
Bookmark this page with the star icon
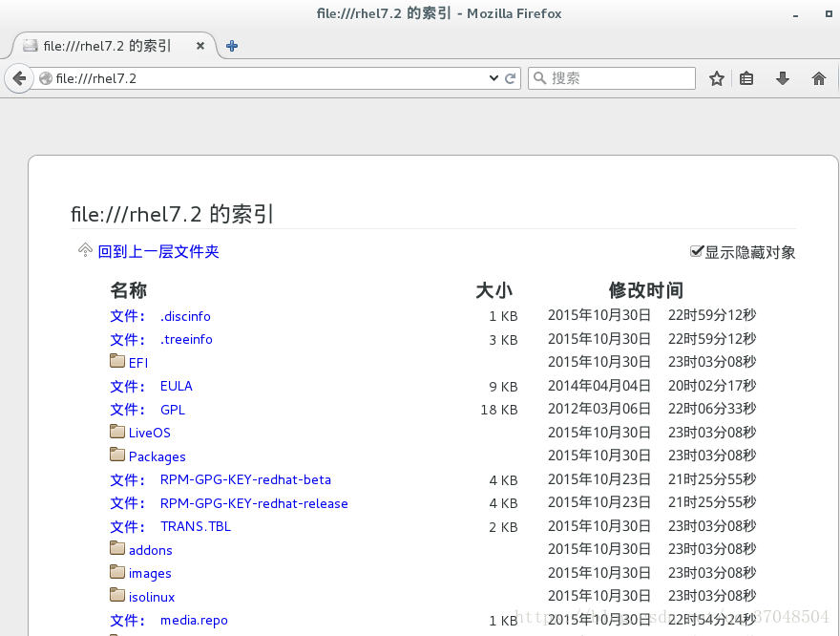(716, 78)
